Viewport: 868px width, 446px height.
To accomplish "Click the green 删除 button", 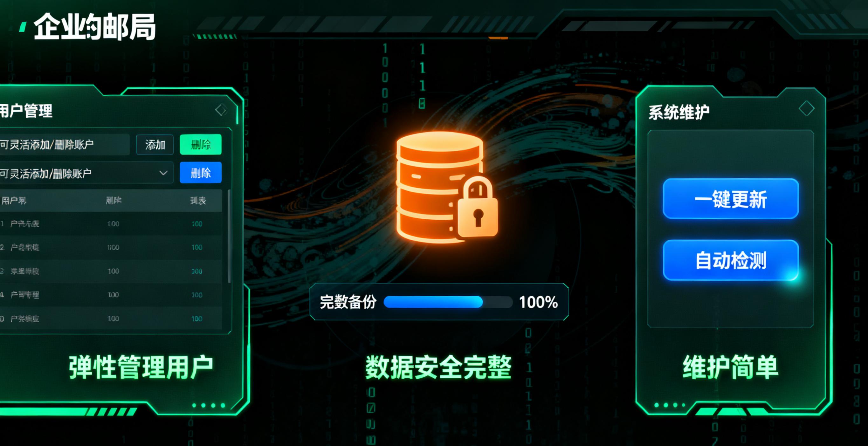I will [201, 145].
